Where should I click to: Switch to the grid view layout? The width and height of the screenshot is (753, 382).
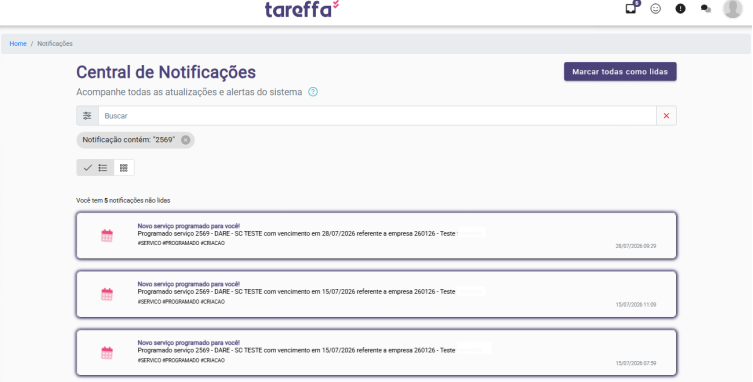(124, 168)
